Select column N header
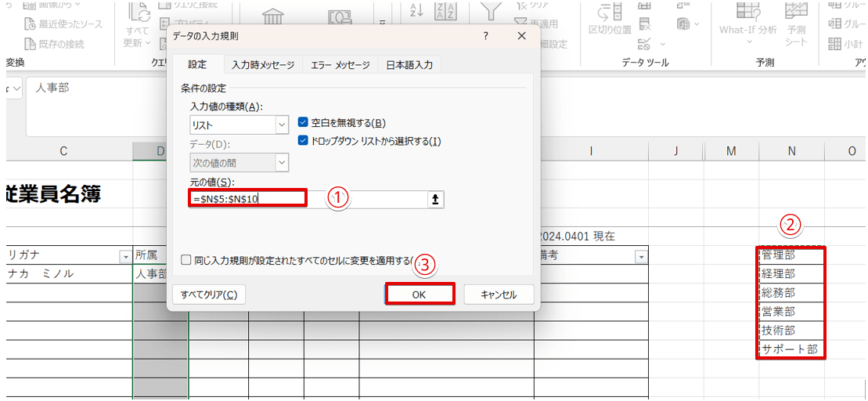Viewport: 868px width, 401px height. click(x=791, y=151)
